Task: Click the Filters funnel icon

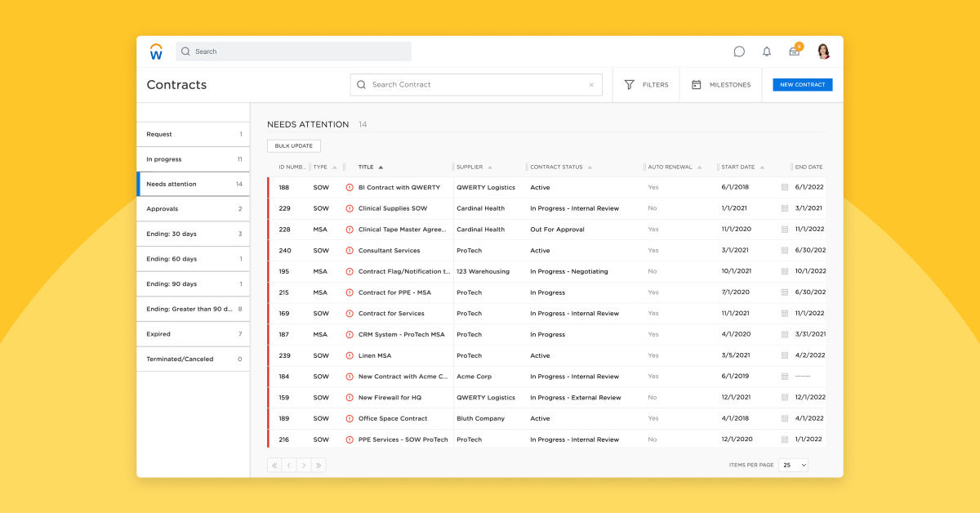Action: pos(629,84)
